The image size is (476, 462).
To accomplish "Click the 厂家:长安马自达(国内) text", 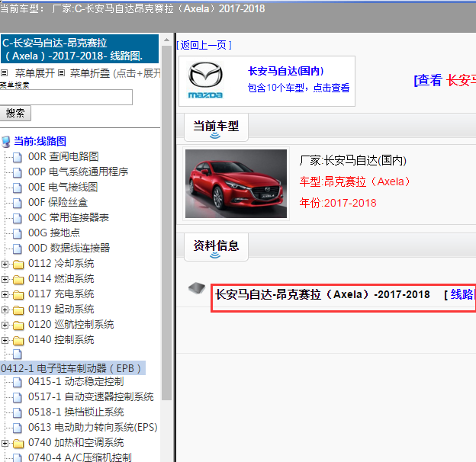I will (352, 160).
